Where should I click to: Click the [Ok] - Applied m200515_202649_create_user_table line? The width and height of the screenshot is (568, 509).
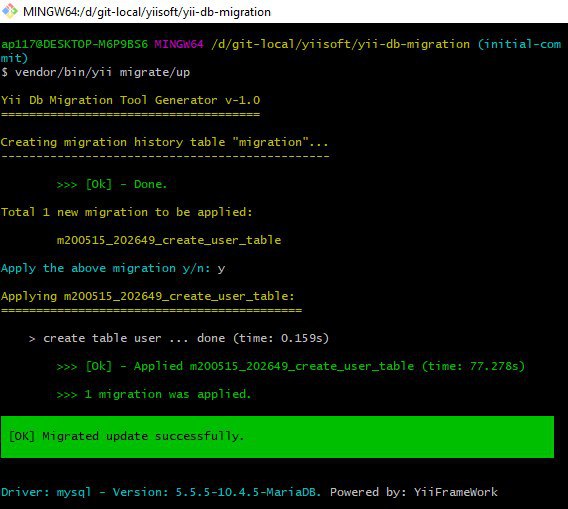click(291, 366)
